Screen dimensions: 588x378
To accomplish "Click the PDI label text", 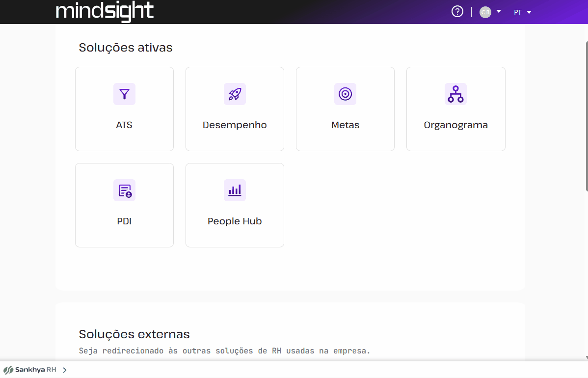I will [124, 221].
